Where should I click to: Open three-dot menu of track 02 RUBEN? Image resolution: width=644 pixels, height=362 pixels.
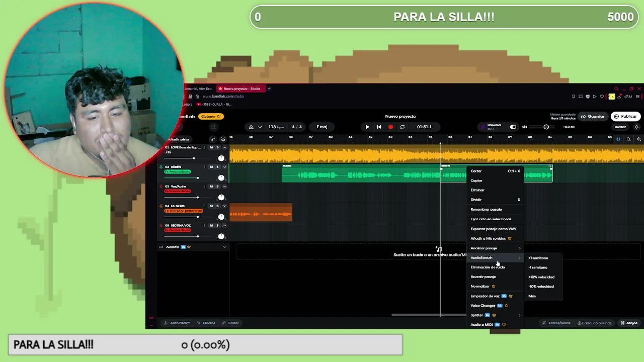tap(204, 167)
